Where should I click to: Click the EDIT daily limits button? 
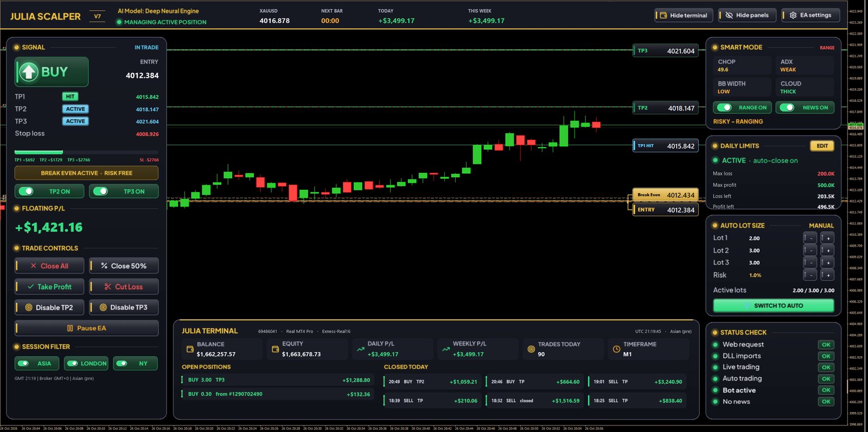click(x=822, y=146)
